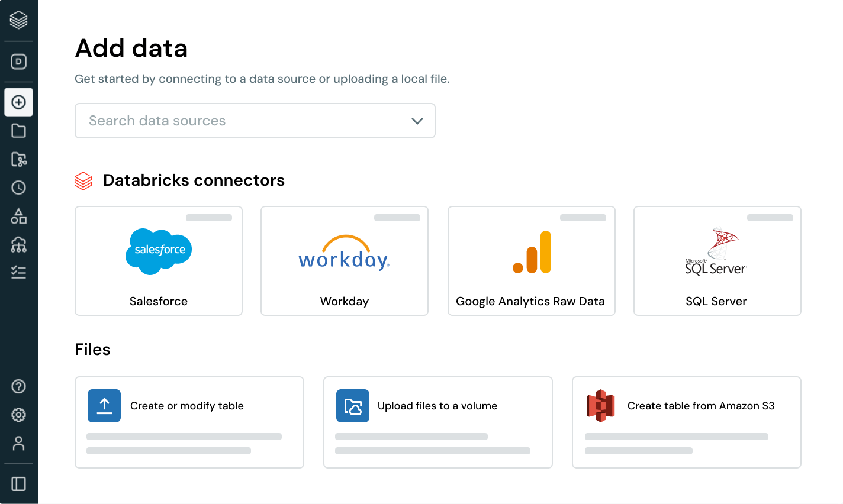Collapse the sidebar panel toggle

click(x=19, y=484)
